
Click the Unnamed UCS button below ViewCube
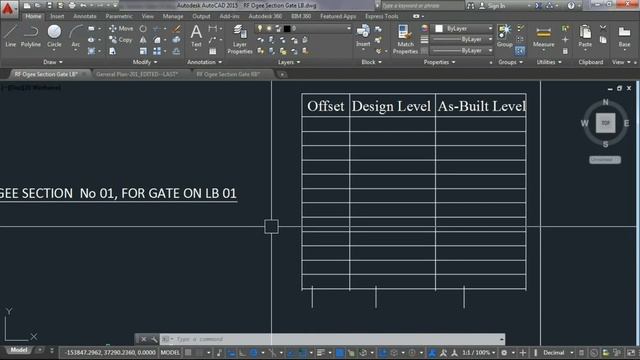coord(604,160)
